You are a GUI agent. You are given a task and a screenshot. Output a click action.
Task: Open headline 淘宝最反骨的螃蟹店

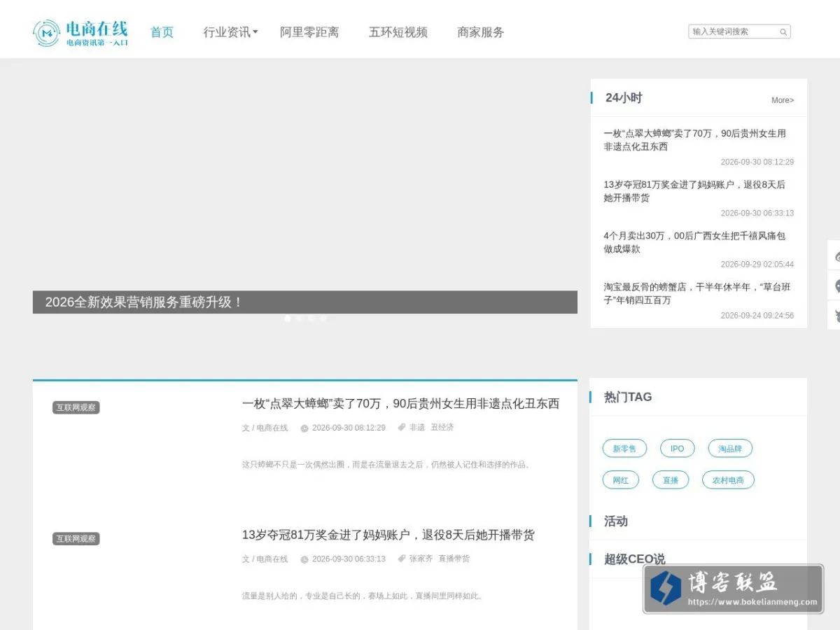697,293
